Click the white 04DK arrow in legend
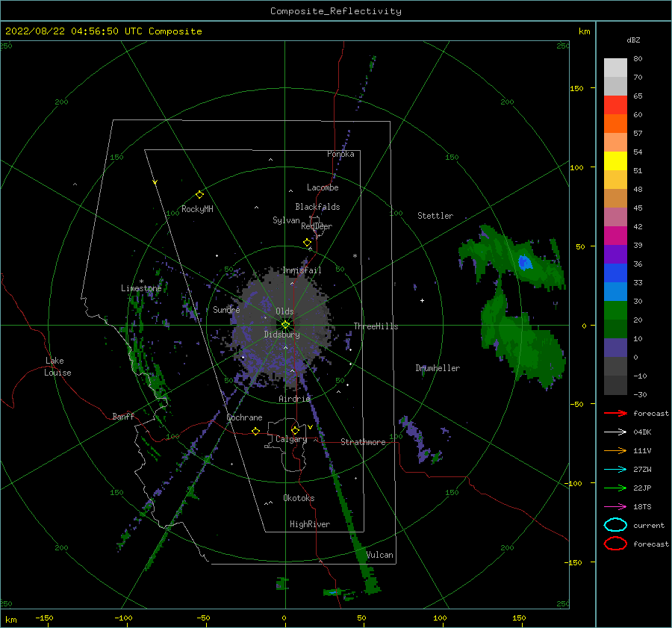 tap(615, 432)
